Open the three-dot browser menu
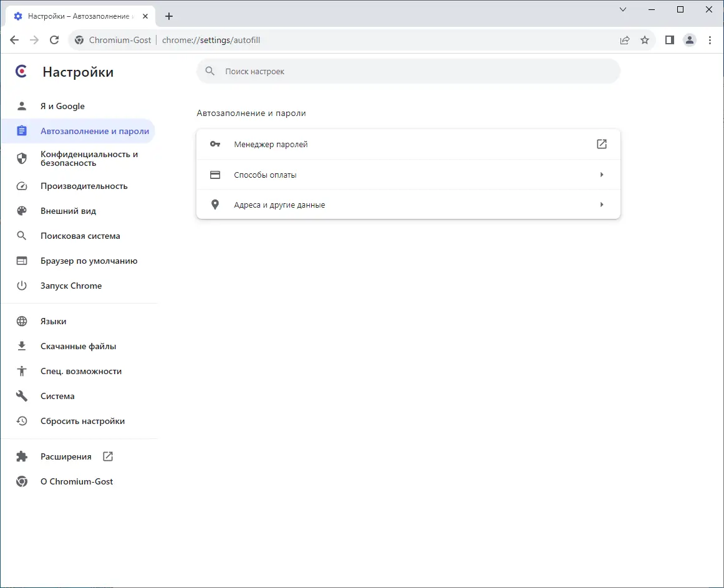The image size is (724, 588). coord(710,40)
